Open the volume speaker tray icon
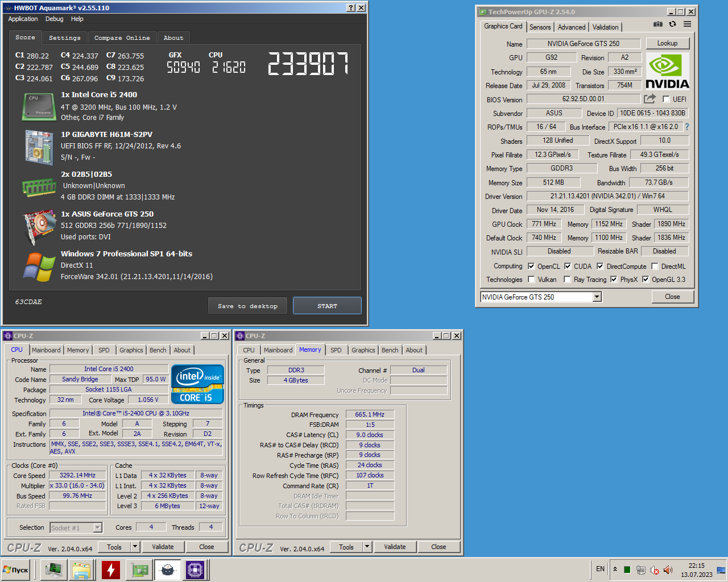The width and height of the screenshot is (728, 582). [x=668, y=569]
